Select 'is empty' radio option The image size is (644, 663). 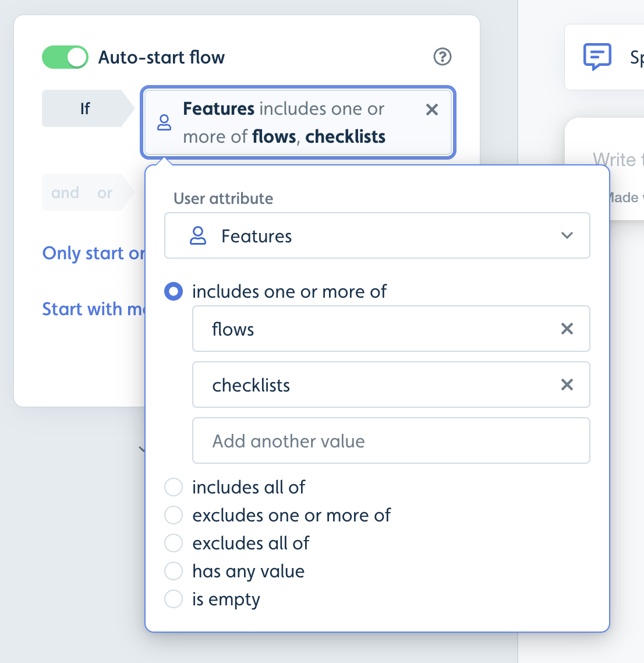click(174, 599)
